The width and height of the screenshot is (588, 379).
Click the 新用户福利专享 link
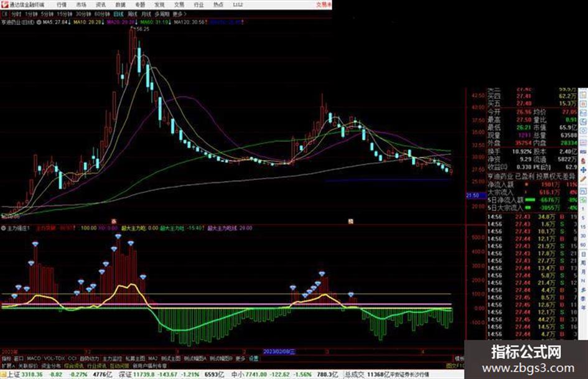pyautogui.click(x=150, y=366)
